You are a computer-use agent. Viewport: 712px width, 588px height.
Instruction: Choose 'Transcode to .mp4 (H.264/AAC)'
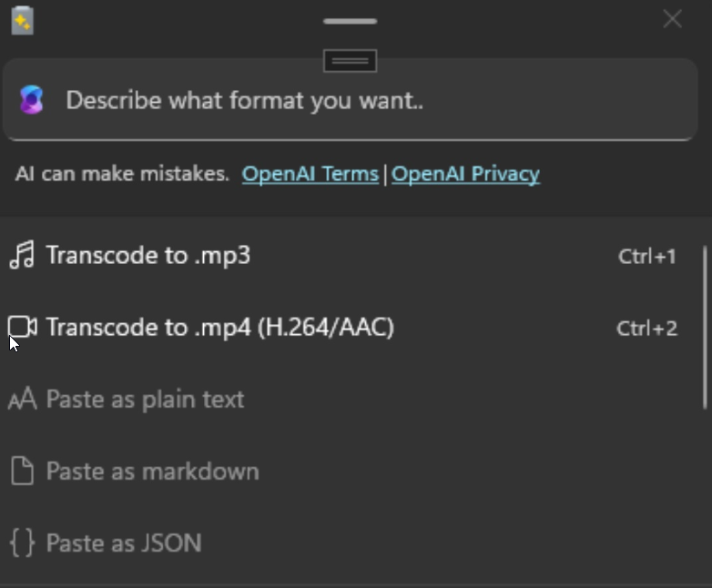pos(219,327)
